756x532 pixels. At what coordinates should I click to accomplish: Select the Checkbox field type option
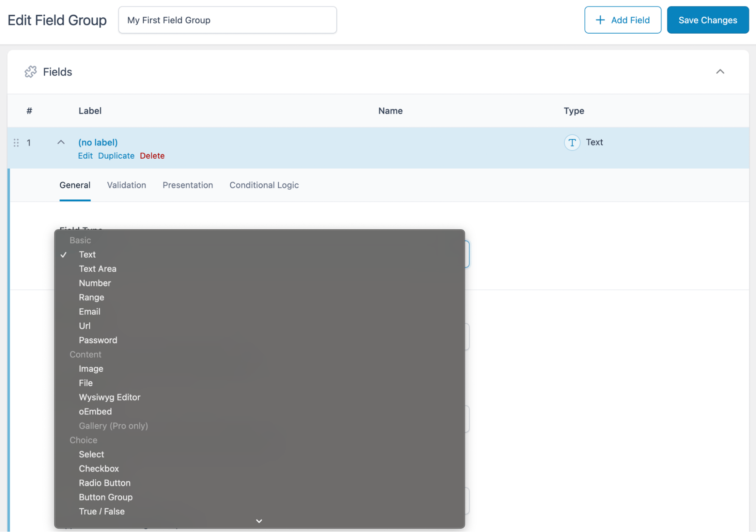click(x=99, y=469)
